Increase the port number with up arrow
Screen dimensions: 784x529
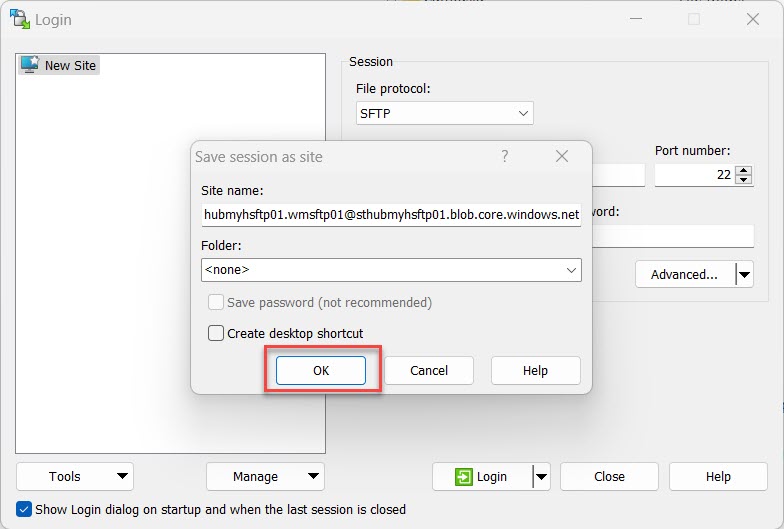[x=743, y=170]
